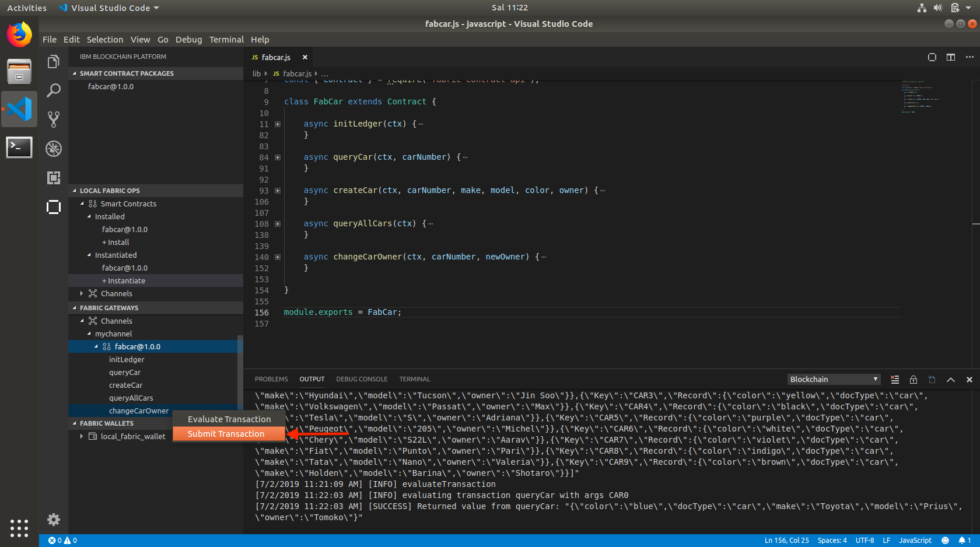Image resolution: width=980 pixels, height=547 pixels.
Task: Open IBM Blockchain Platform view icon
Action: click(x=53, y=207)
